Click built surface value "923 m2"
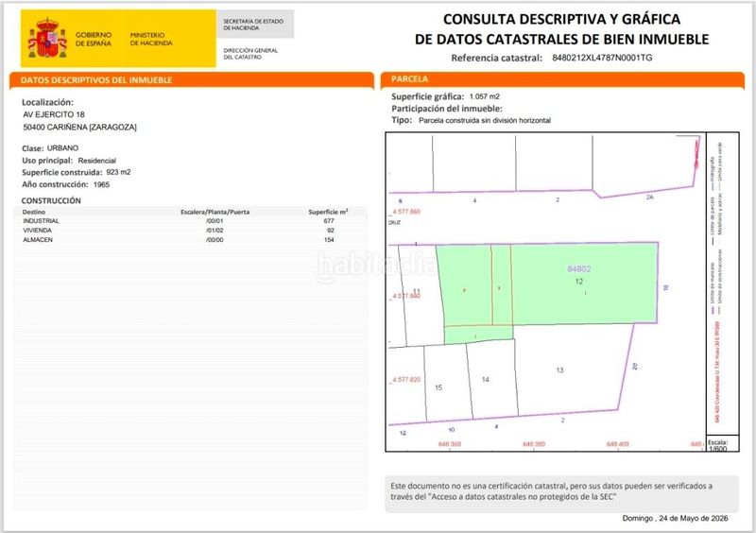The height and width of the screenshot is (533, 756). pos(119,172)
